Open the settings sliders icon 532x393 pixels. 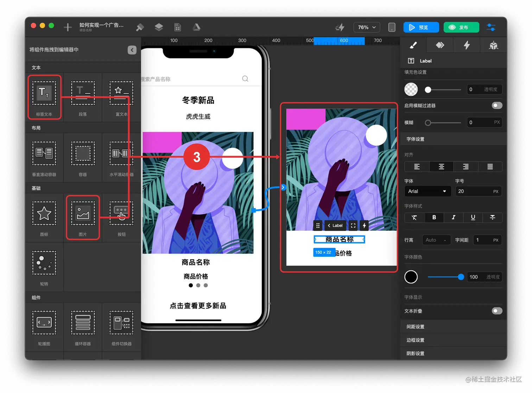tap(491, 27)
